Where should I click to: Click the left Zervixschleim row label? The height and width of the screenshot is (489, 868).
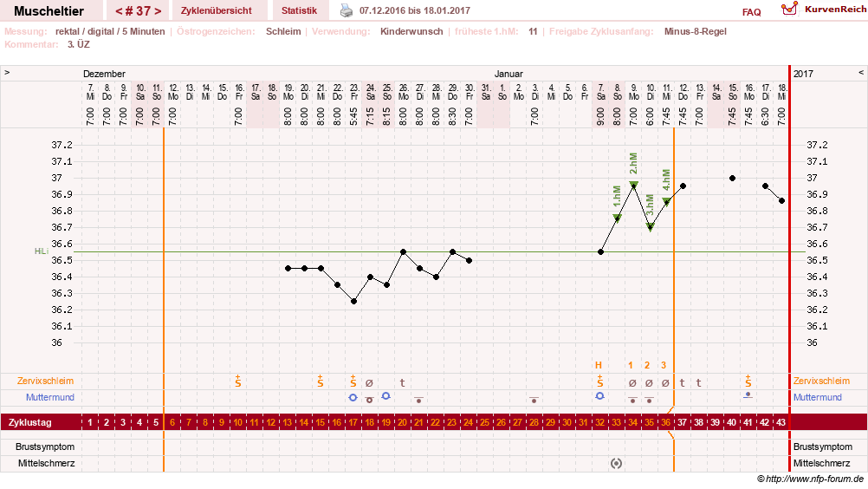click(45, 381)
